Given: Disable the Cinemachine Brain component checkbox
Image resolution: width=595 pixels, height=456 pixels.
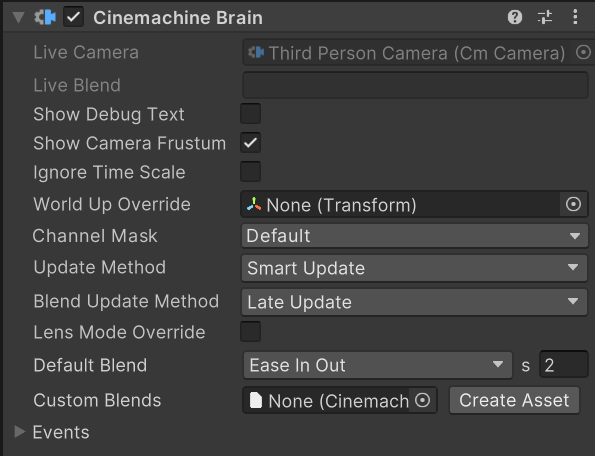Looking at the screenshot, I should [x=73, y=17].
